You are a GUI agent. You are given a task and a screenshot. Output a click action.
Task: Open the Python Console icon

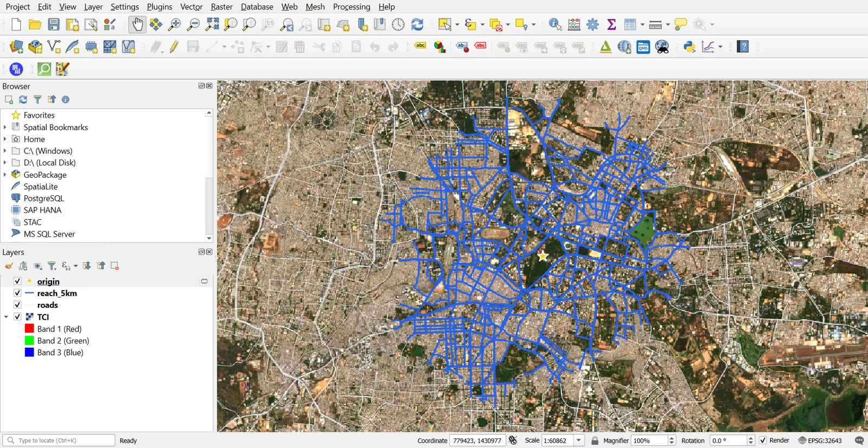(690, 47)
